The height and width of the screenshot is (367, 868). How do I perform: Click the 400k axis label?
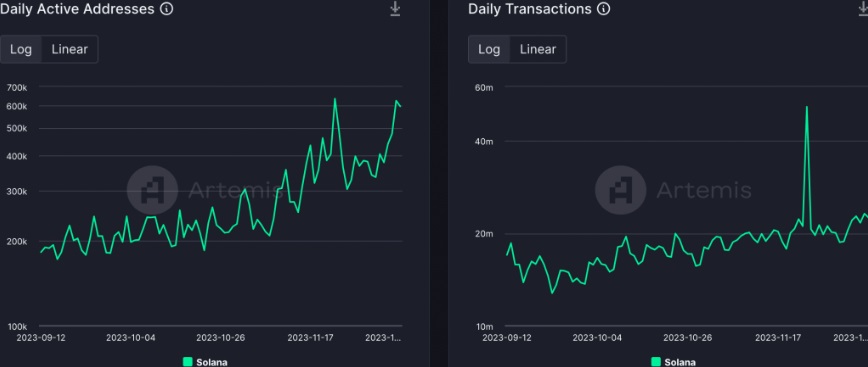[x=17, y=156]
